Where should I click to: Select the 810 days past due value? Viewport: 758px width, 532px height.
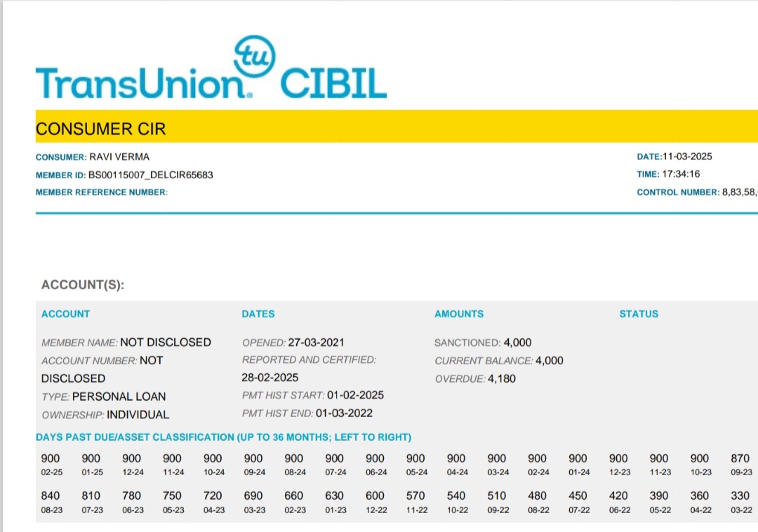tap(91, 496)
